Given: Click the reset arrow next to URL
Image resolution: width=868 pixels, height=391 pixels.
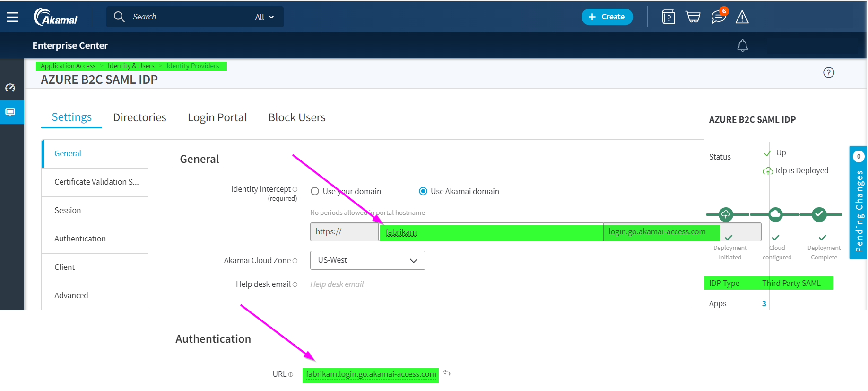Looking at the screenshot, I should pyautogui.click(x=447, y=373).
